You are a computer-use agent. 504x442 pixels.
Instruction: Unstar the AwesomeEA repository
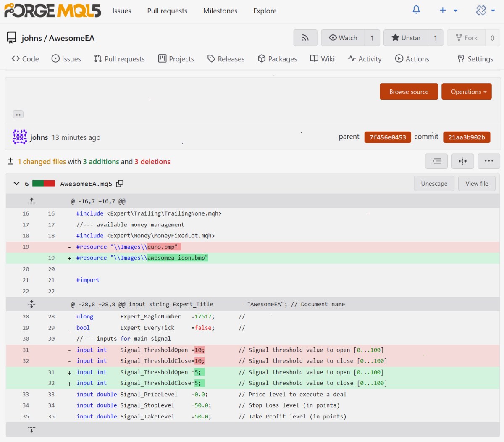point(406,38)
